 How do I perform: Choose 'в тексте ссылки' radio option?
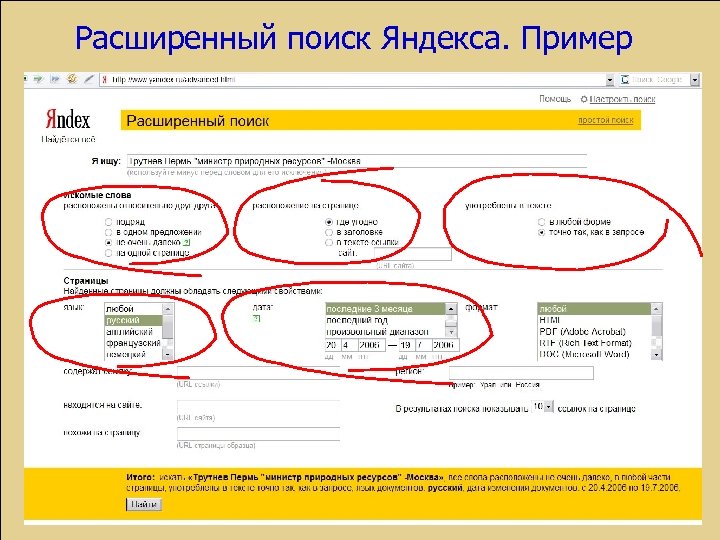click(x=329, y=242)
